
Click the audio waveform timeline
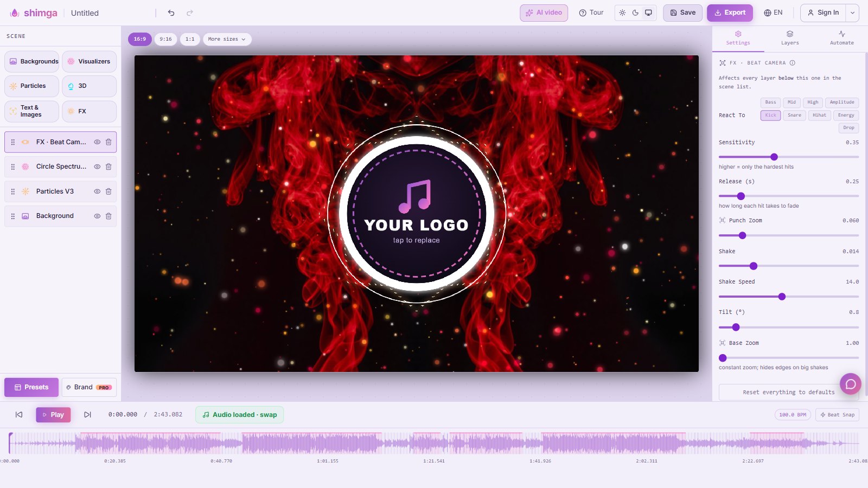tap(434, 443)
